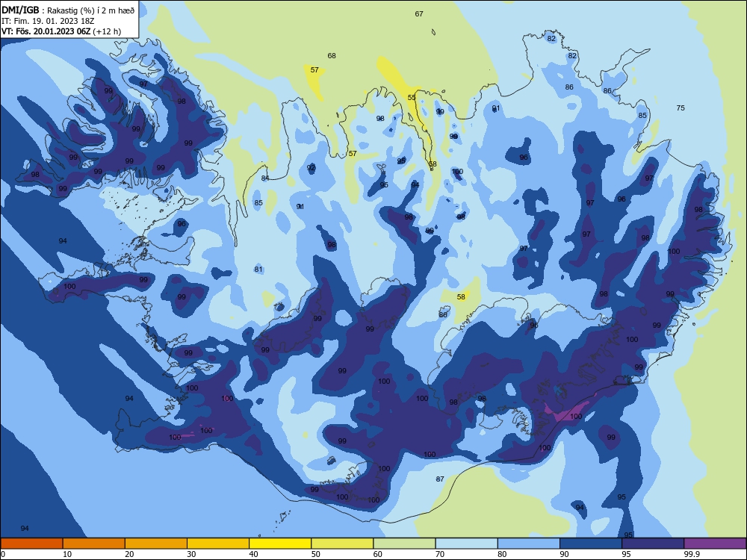Click the legend scale label '99.9'
This screenshot has height=560, width=747.
coord(691,554)
